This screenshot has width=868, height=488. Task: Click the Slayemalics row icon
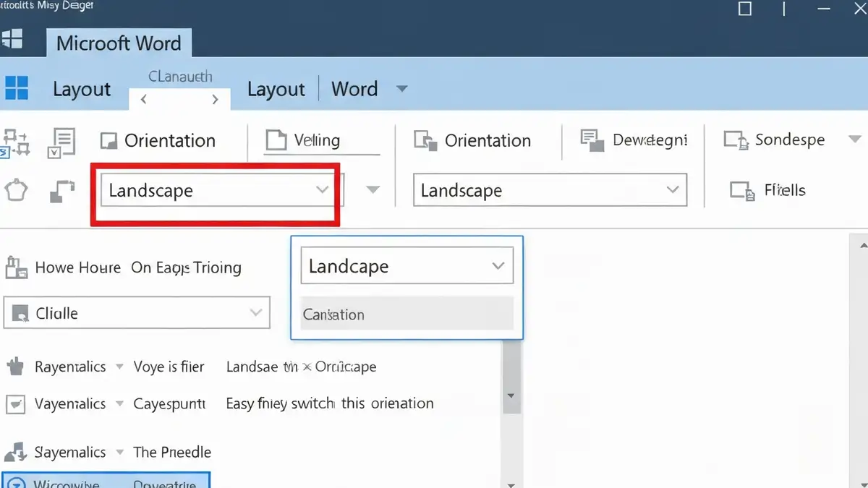pos(16,452)
